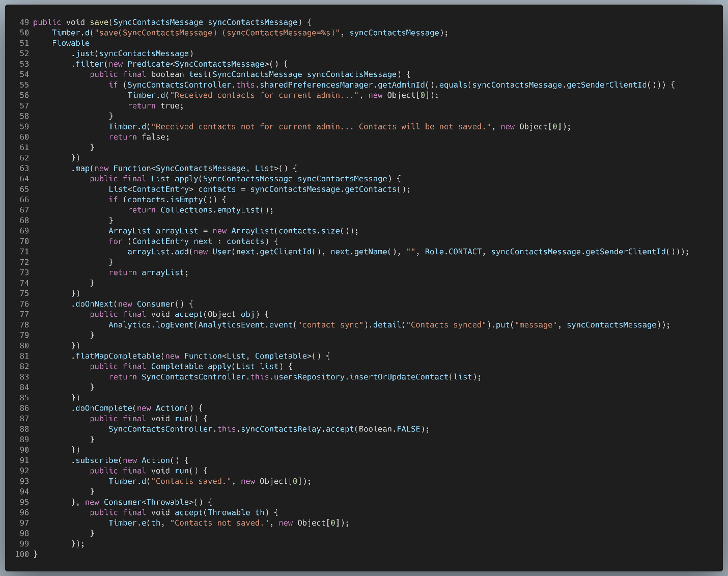The image size is (728, 576).
Task: Click the .flatMapCompletable operator
Action: pyautogui.click(x=118, y=356)
